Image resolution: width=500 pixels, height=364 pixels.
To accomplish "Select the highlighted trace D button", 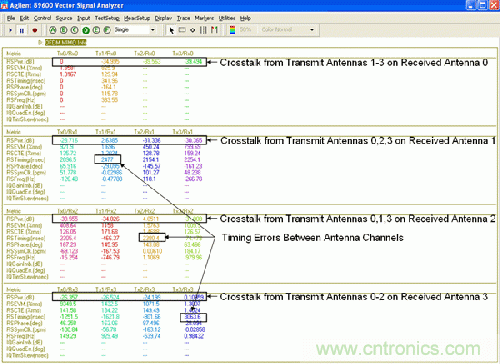I will tap(86, 30).
